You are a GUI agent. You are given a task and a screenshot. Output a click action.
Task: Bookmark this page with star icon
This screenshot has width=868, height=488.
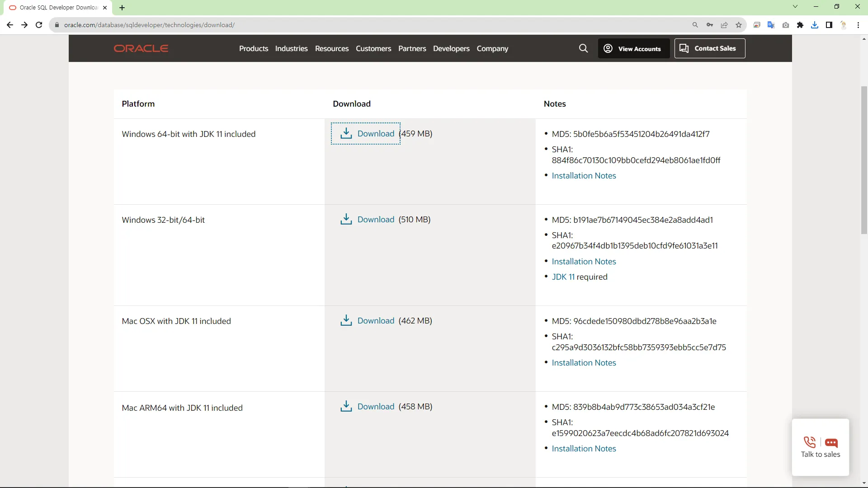coord(739,25)
